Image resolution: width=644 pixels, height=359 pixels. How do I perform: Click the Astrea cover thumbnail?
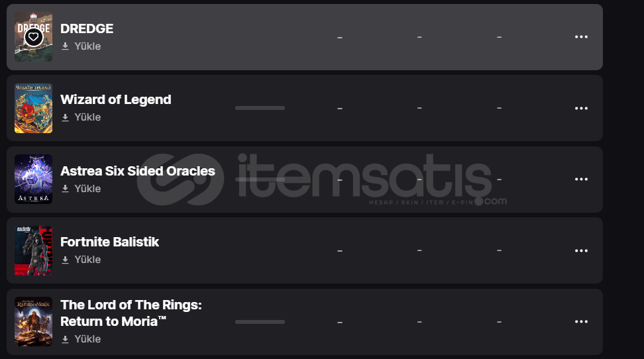click(33, 179)
